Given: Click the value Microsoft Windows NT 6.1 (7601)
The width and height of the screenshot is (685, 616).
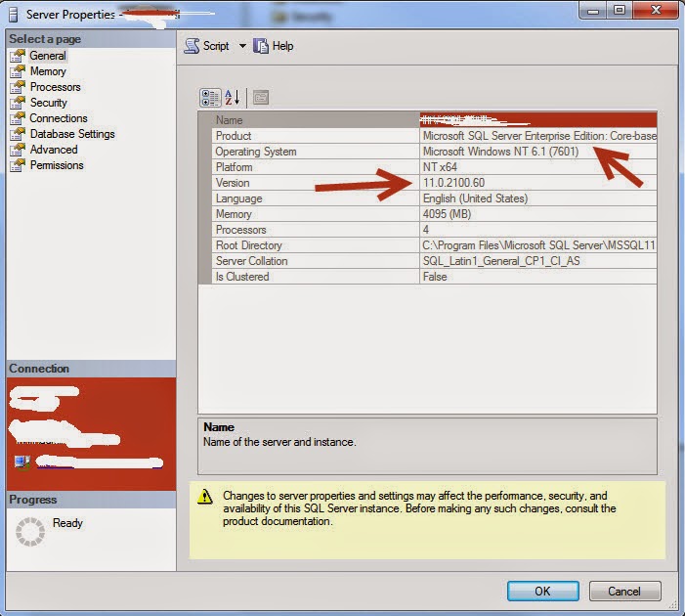Looking at the screenshot, I should pyautogui.click(x=500, y=152).
